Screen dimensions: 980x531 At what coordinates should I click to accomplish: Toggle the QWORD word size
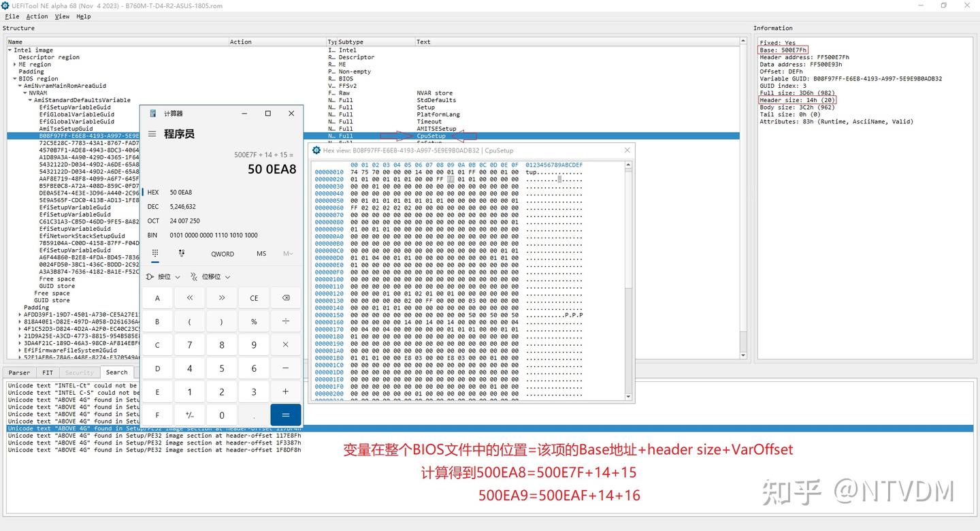click(223, 253)
